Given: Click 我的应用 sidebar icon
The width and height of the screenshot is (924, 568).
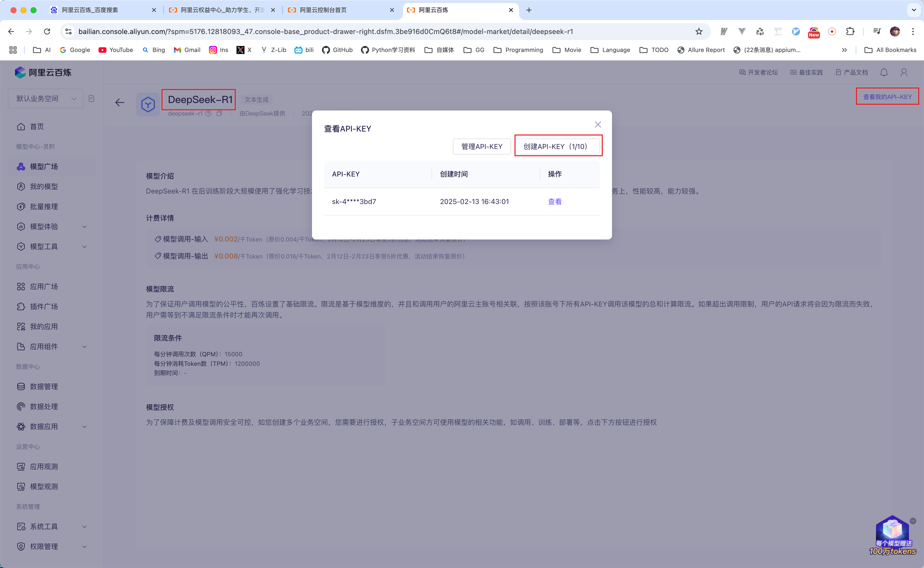Looking at the screenshot, I should (21, 326).
